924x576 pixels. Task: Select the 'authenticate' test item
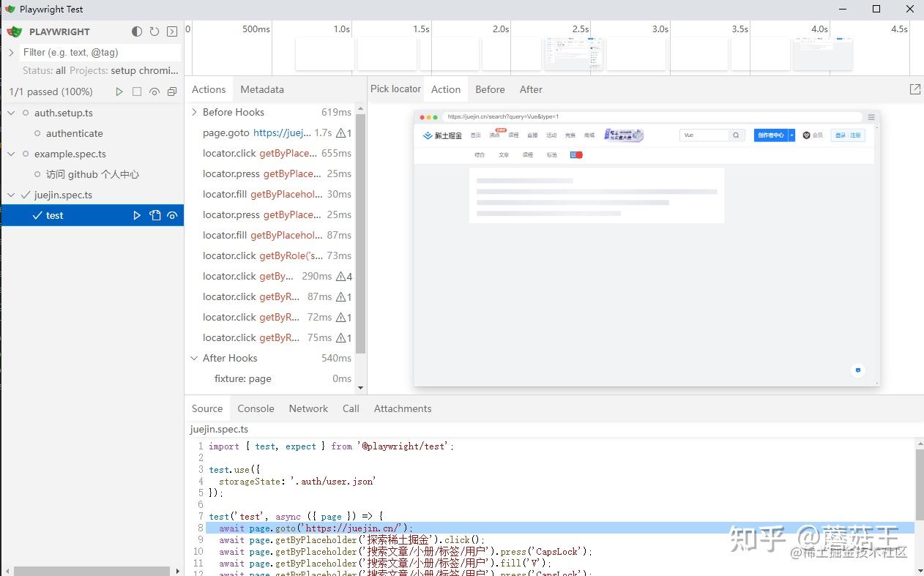tap(75, 133)
